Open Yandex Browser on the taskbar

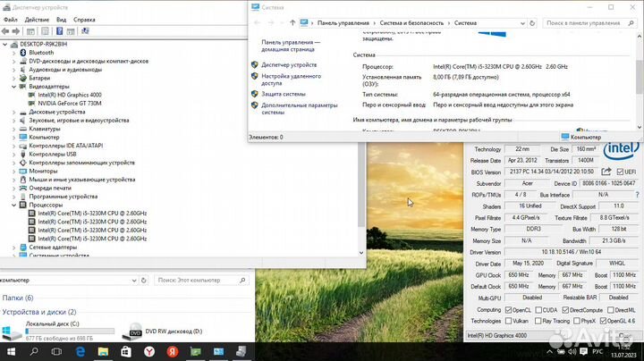pos(149,351)
